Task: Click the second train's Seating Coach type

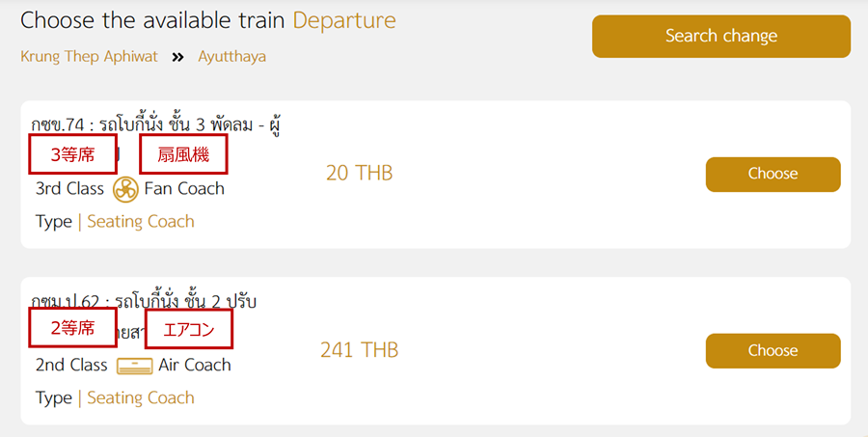Action: coord(141,397)
